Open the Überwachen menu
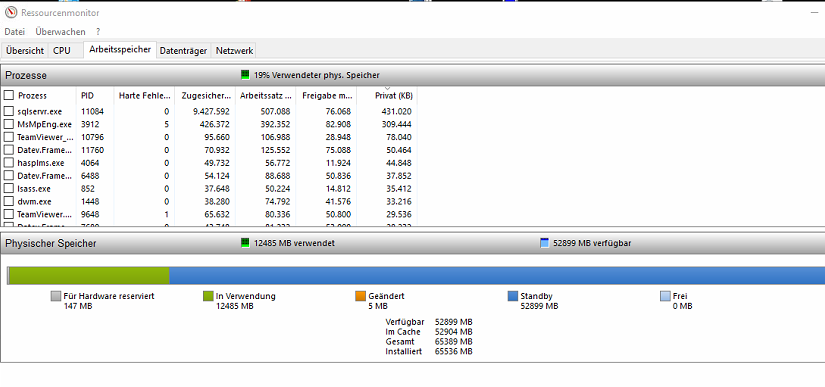Screen dimensions: 825x387 click(61, 32)
